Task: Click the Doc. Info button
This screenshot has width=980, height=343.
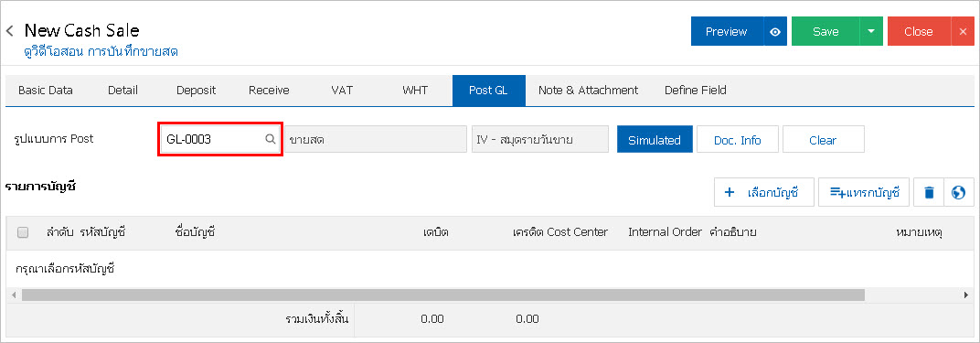Action: point(738,139)
